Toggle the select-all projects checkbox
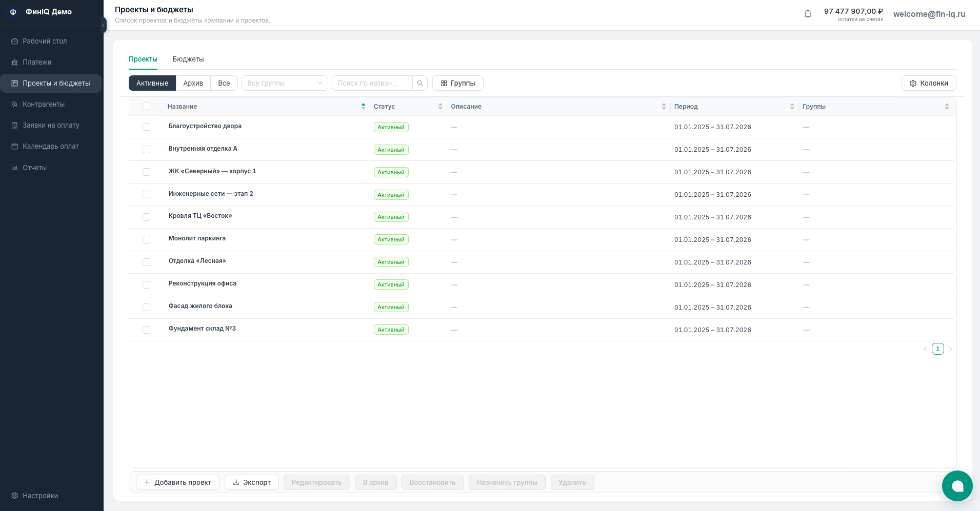Viewport: 980px width, 511px height. pyautogui.click(x=147, y=107)
